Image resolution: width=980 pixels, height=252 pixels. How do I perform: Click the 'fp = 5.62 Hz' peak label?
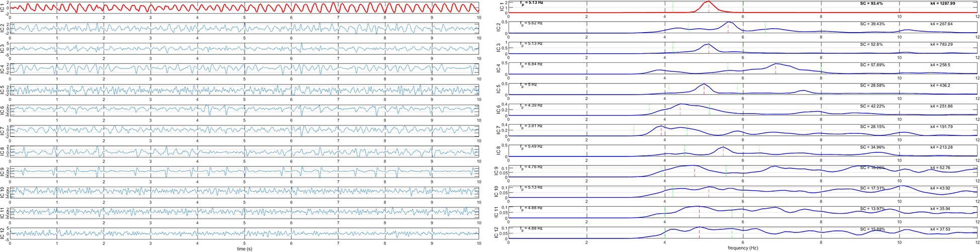(x=531, y=23)
